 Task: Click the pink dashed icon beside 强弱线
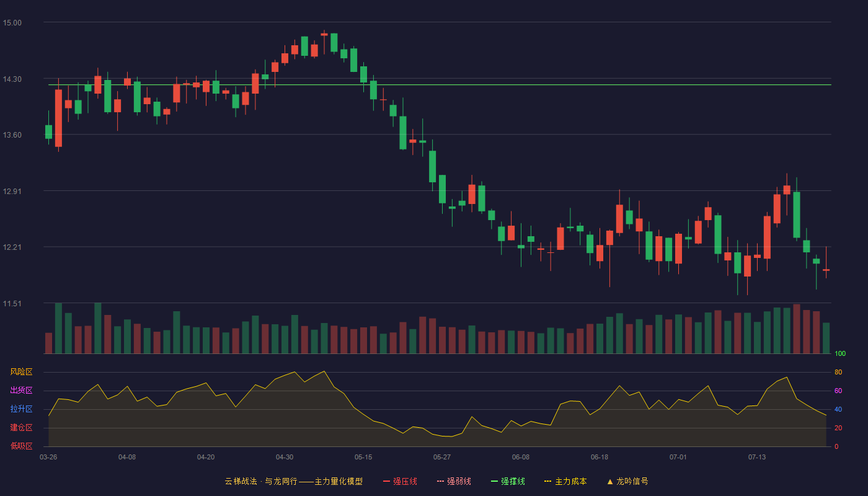(440, 481)
